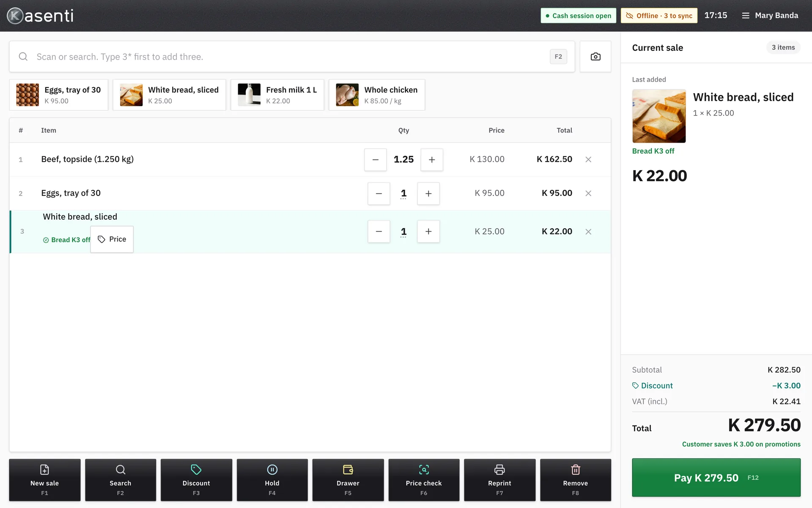Edit quantity of Eggs line
The image size is (812, 508).
[403, 193]
